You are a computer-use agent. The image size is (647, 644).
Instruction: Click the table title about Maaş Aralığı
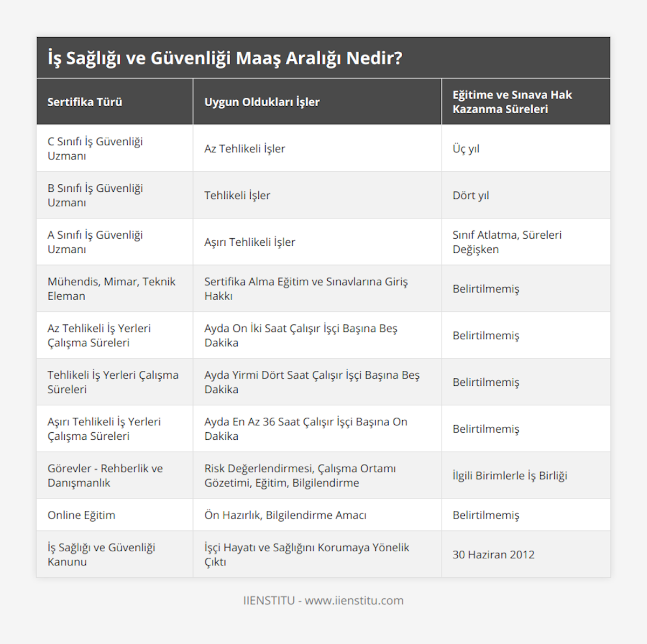225,58
